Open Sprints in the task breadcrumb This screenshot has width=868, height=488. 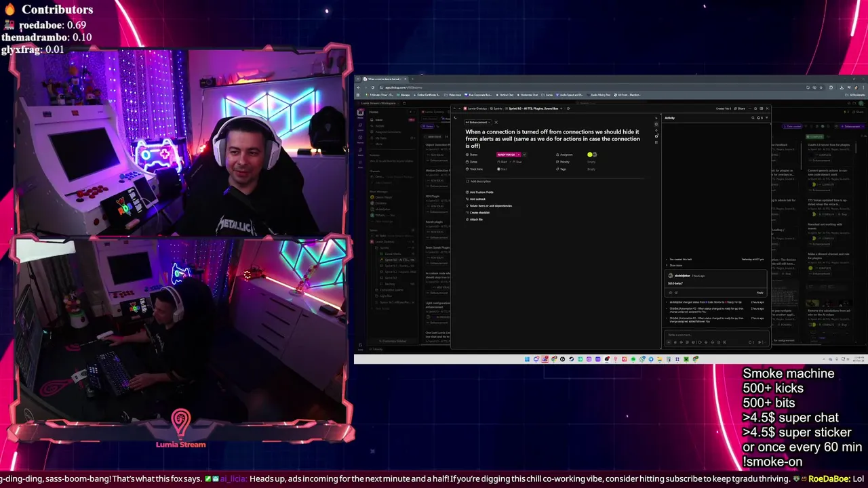tap(496, 108)
